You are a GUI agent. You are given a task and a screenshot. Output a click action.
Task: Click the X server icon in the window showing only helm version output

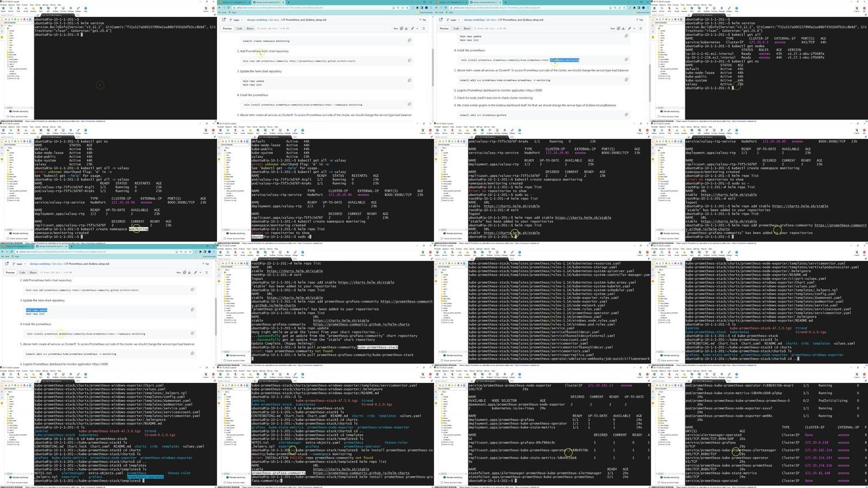206,9
